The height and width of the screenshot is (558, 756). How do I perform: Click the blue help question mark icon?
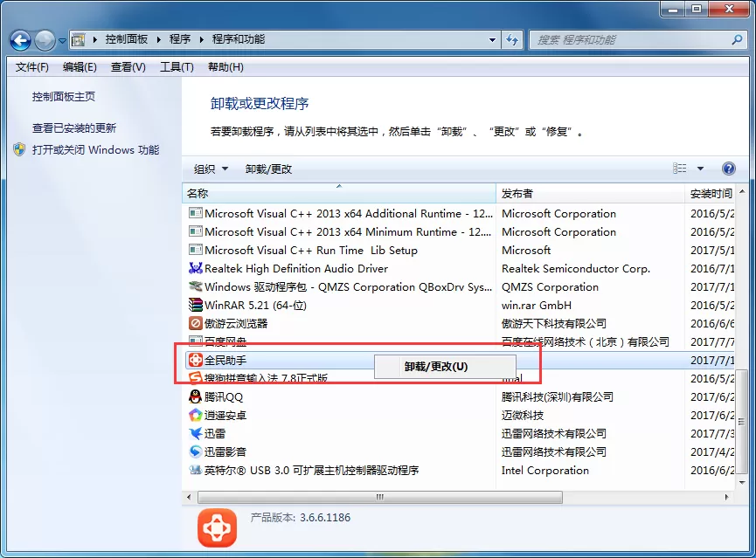(729, 169)
